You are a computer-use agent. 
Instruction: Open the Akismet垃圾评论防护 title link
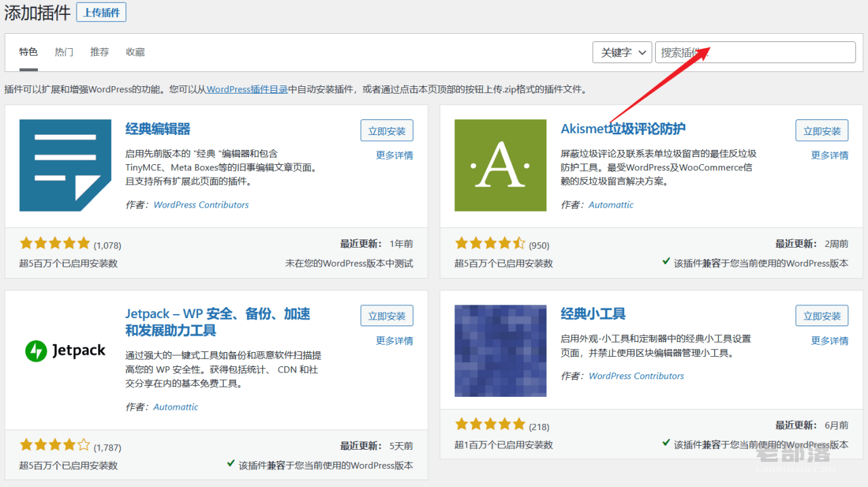623,129
